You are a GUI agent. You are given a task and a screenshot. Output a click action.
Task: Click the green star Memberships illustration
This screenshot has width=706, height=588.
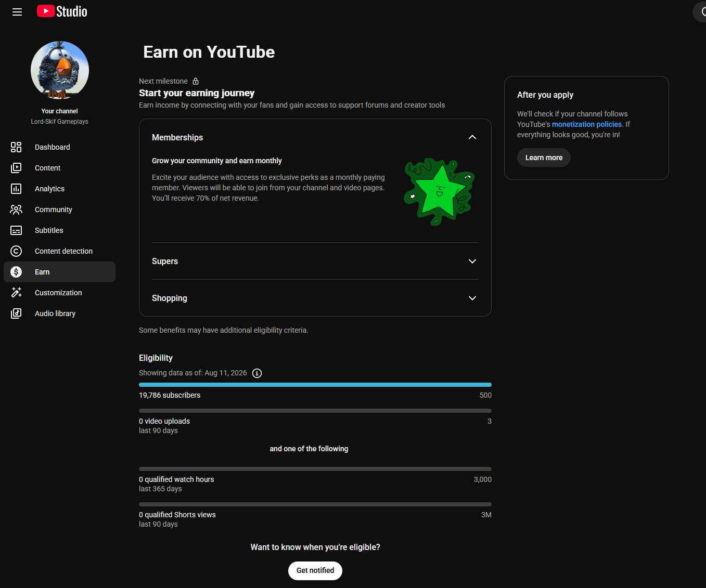(440, 192)
